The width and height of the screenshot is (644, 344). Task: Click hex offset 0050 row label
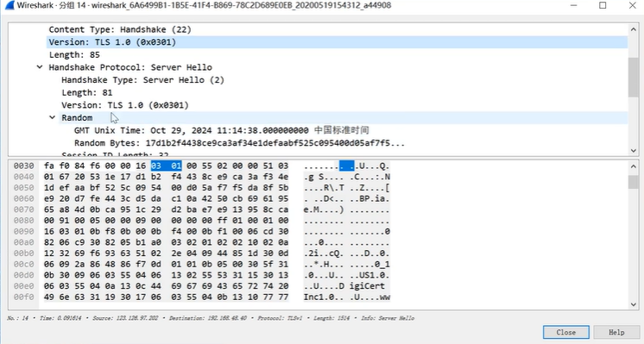pyautogui.click(x=24, y=187)
